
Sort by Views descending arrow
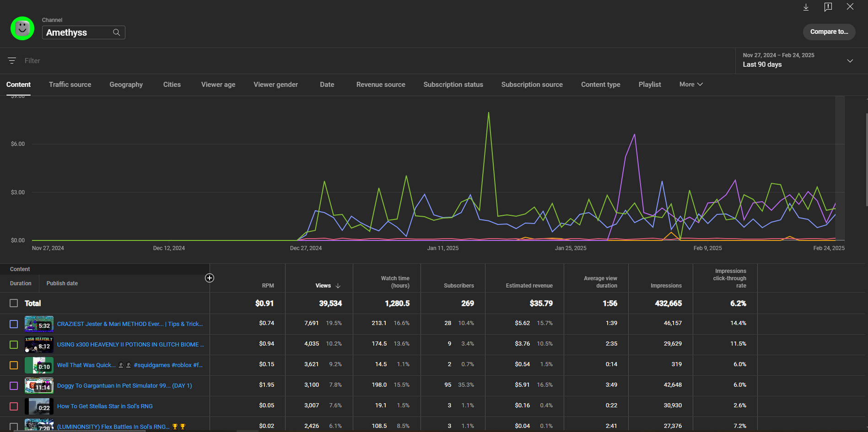tap(338, 286)
